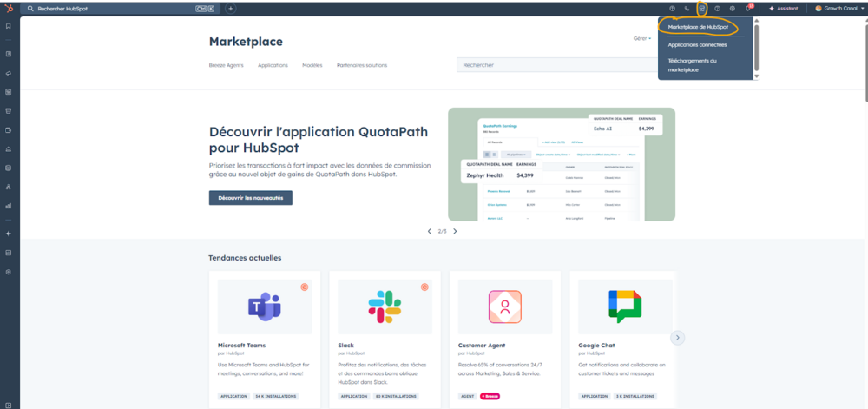Click the orange badge on the Microsoft Teams card

tap(304, 287)
